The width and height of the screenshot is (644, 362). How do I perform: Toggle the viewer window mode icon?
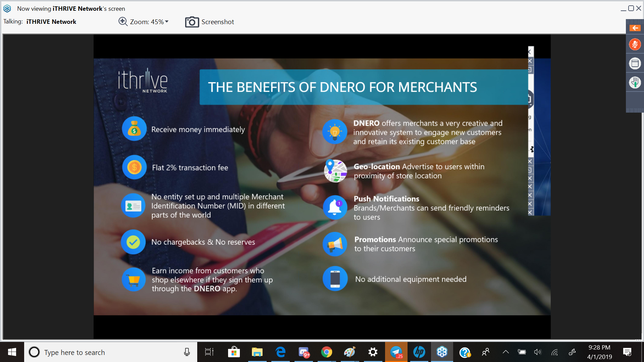635,63
